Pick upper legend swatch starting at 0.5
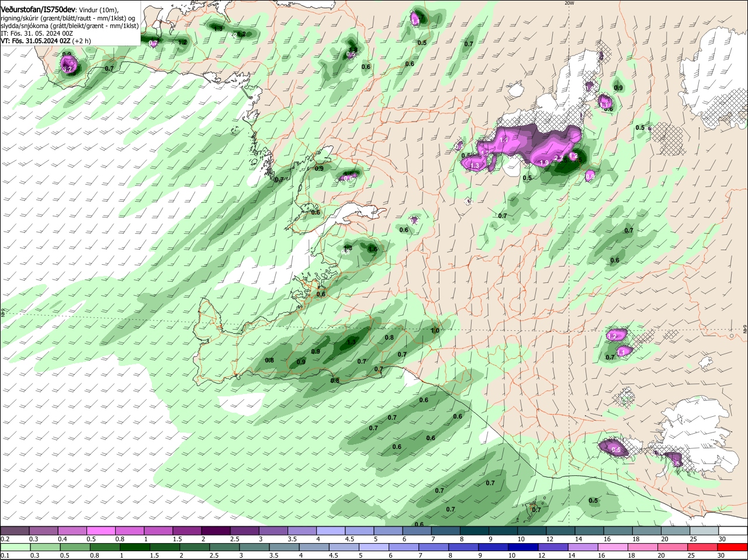 pyautogui.click(x=101, y=530)
